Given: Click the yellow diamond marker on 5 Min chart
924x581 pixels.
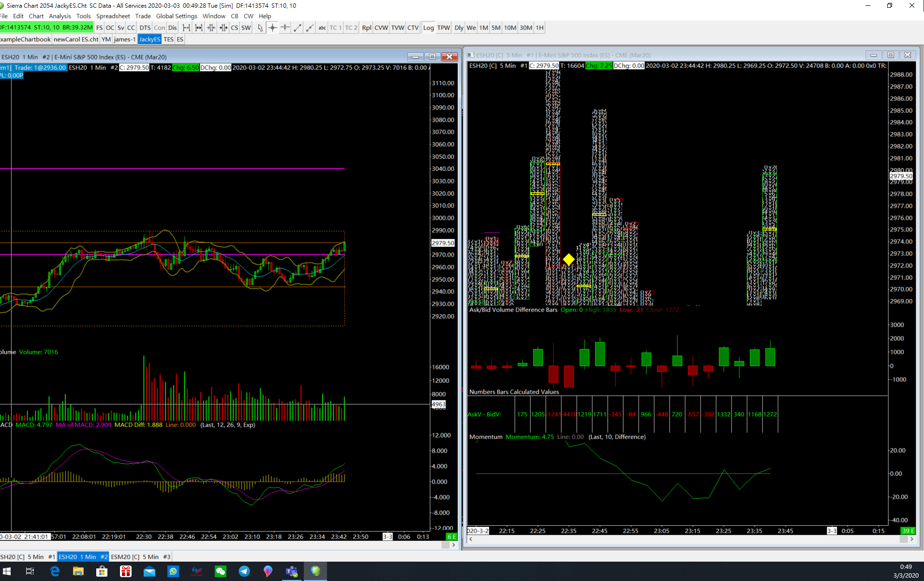Looking at the screenshot, I should [x=569, y=260].
